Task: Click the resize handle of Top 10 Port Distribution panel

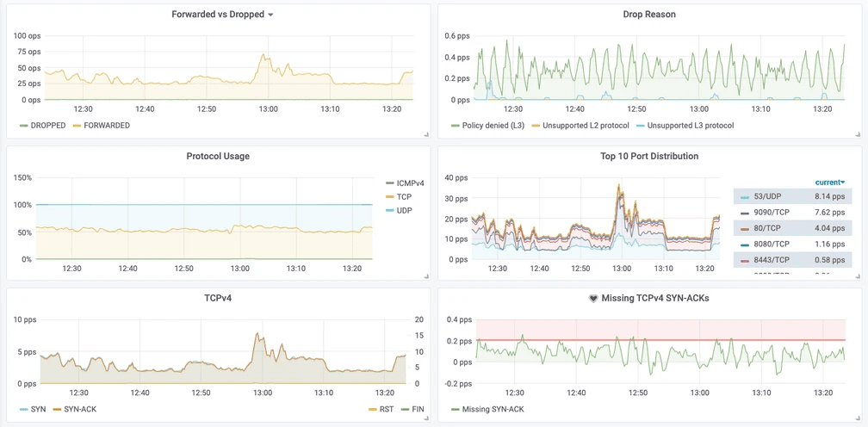Action: pos(857,275)
